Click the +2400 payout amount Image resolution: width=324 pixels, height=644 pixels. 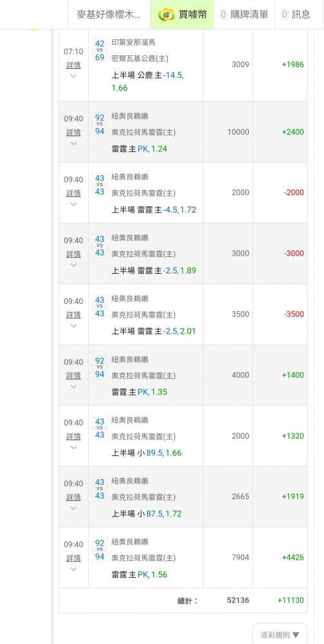point(293,132)
